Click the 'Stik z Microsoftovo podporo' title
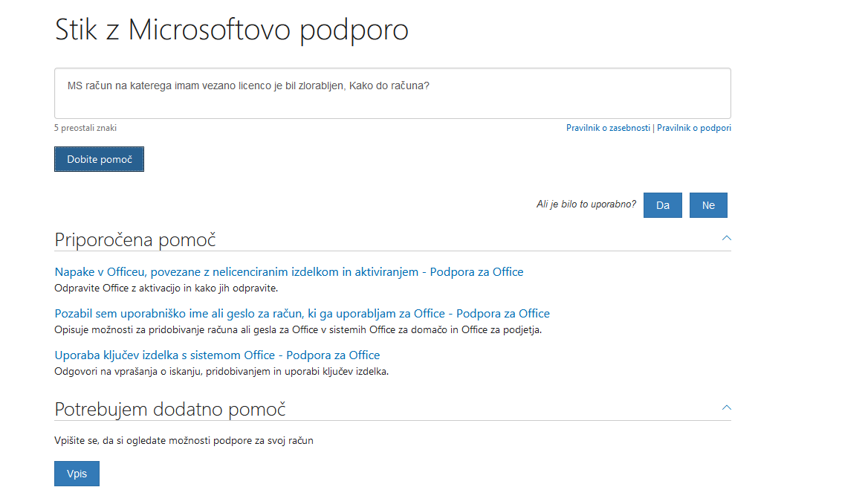 (231, 30)
